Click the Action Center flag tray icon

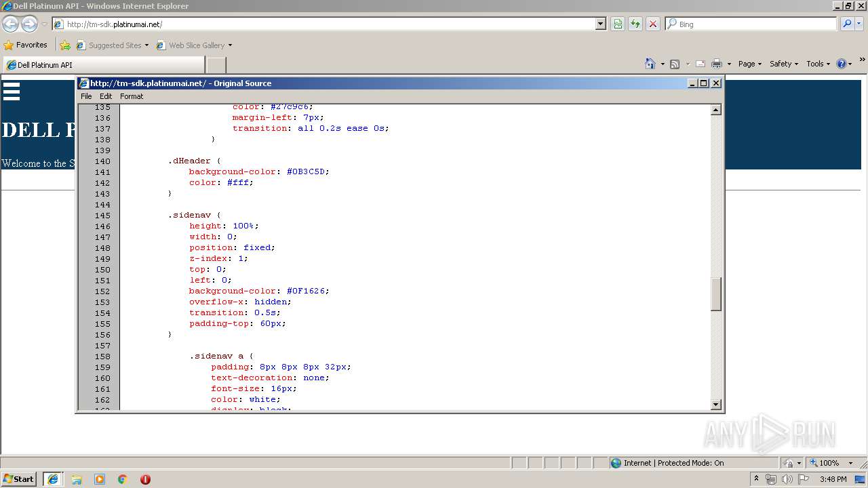click(804, 479)
